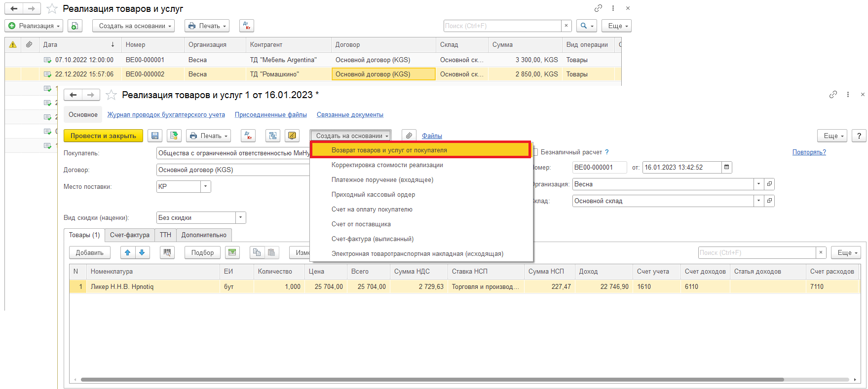Screen dimensions: 868x389
Task: Open kebab menu in document window header
Action: pyautogui.click(x=848, y=94)
